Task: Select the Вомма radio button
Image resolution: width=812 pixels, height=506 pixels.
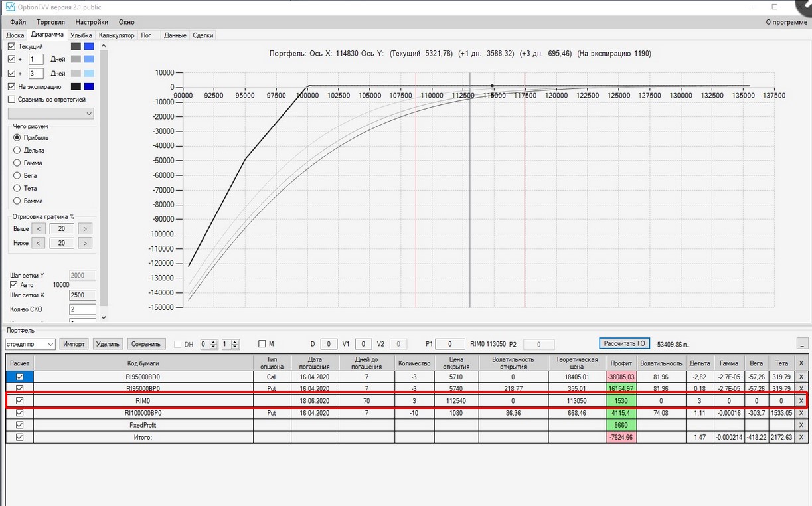Action: pyautogui.click(x=17, y=201)
